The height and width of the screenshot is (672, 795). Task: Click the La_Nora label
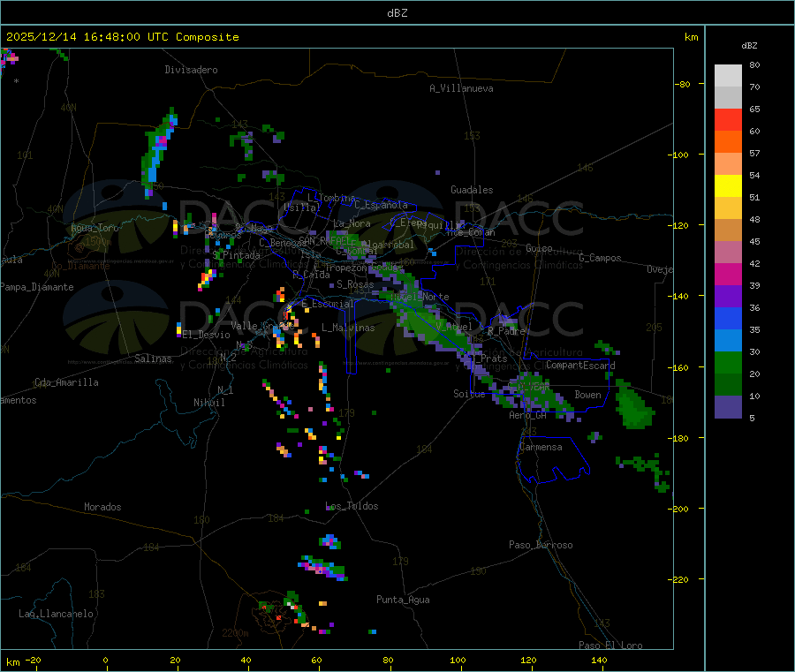[352, 223]
